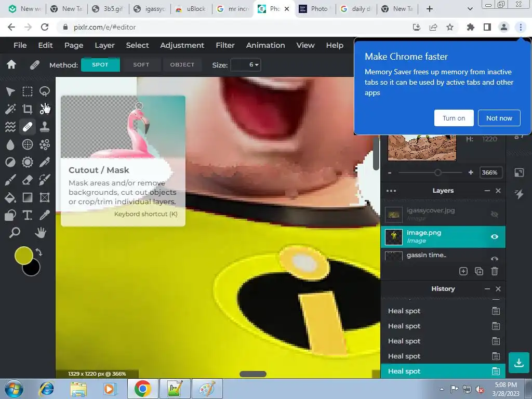Toggle visibility of gassin time.. layer
This screenshot has height=399, width=532.
[x=495, y=259]
